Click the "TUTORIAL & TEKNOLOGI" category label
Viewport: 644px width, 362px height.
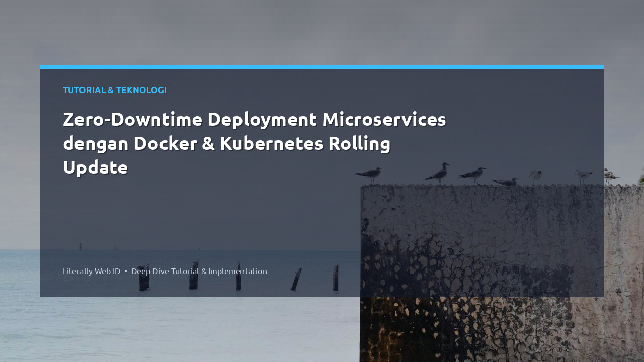point(115,90)
